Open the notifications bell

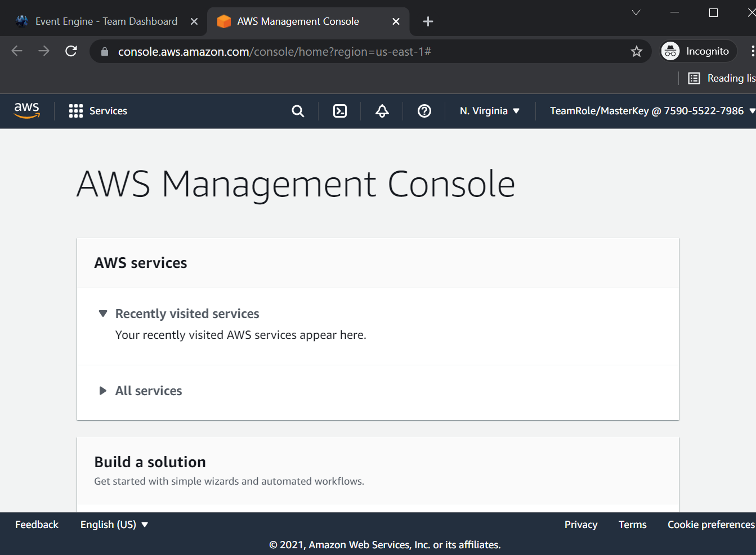[382, 111]
